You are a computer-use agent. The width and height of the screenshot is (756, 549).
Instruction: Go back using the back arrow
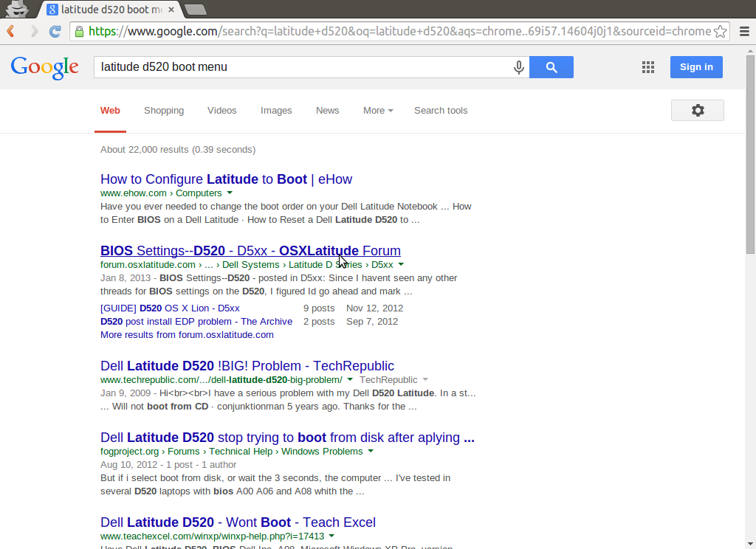10,32
